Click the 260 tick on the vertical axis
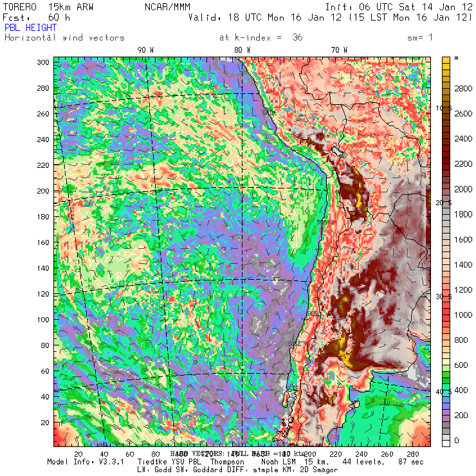This screenshot has height=476, width=476. pyautogui.click(x=43, y=114)
